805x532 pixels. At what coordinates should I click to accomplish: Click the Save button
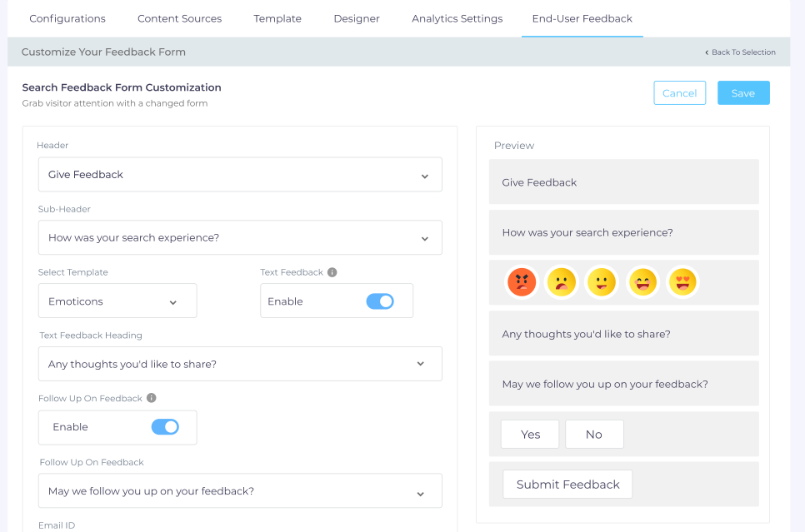coord(742,93)
